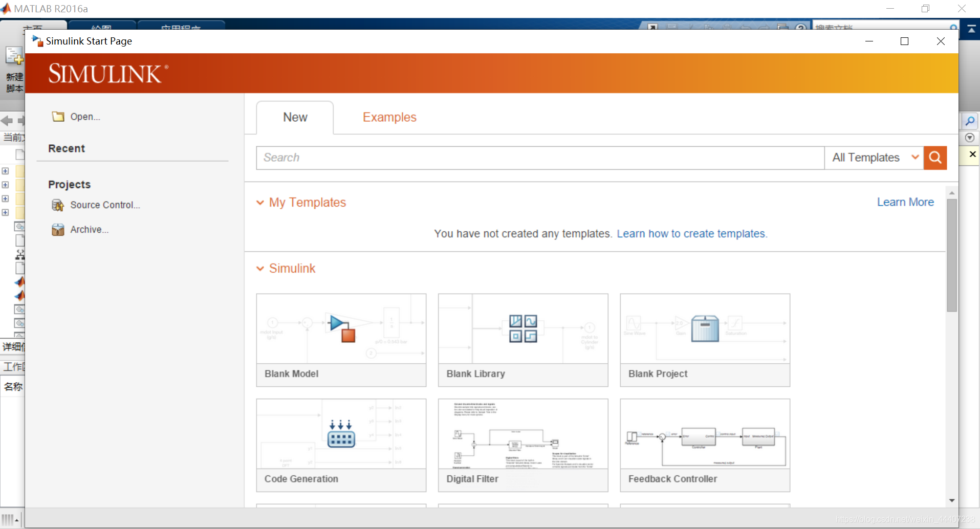Click the Simulink Start Page window icon
This screenshot has height=529, width=980.
37,41
